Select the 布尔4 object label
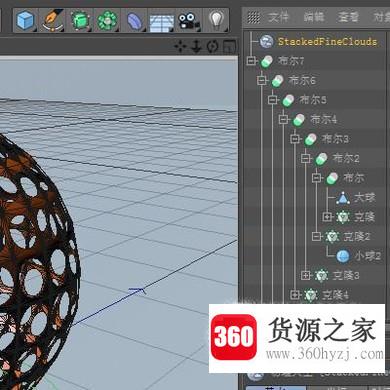Screen dimensions: 390x390 tap(324, 119)
